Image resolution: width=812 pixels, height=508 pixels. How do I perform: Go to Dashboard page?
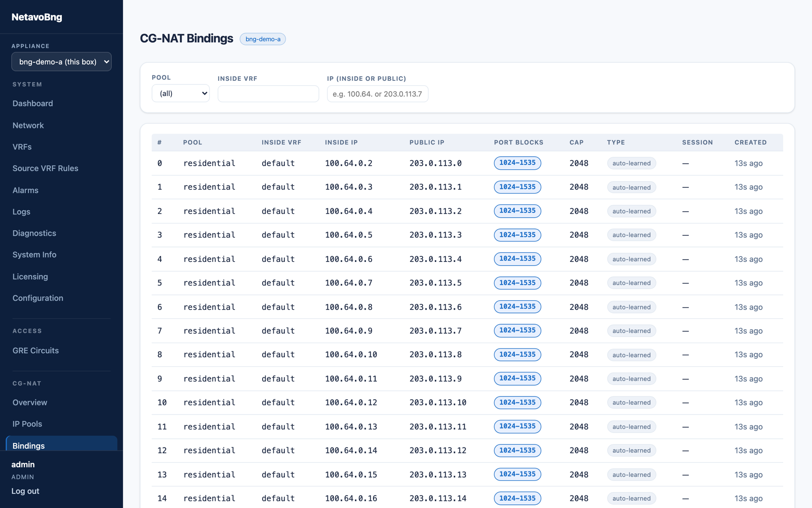pyautogui.click(x=32, y=103)
